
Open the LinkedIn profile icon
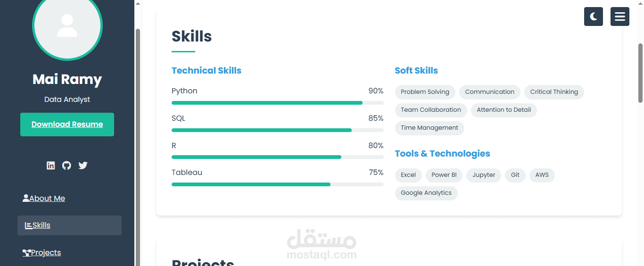pos(51,166)
